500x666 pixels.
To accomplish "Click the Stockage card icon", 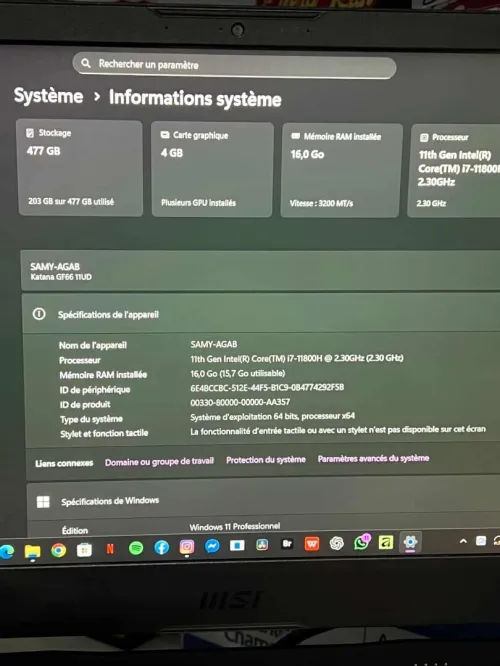I will click(x=30, y=133).
